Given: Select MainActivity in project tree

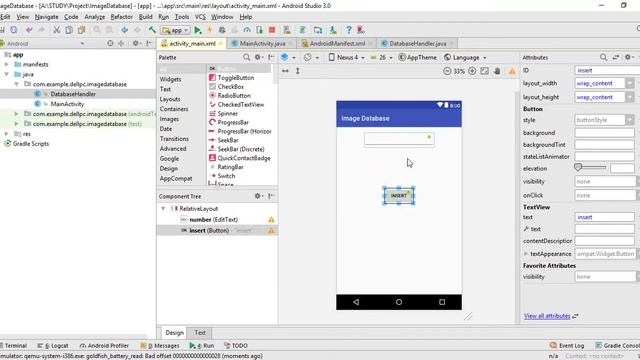Looking at the screenshot, I should click(x=67, y=104).
